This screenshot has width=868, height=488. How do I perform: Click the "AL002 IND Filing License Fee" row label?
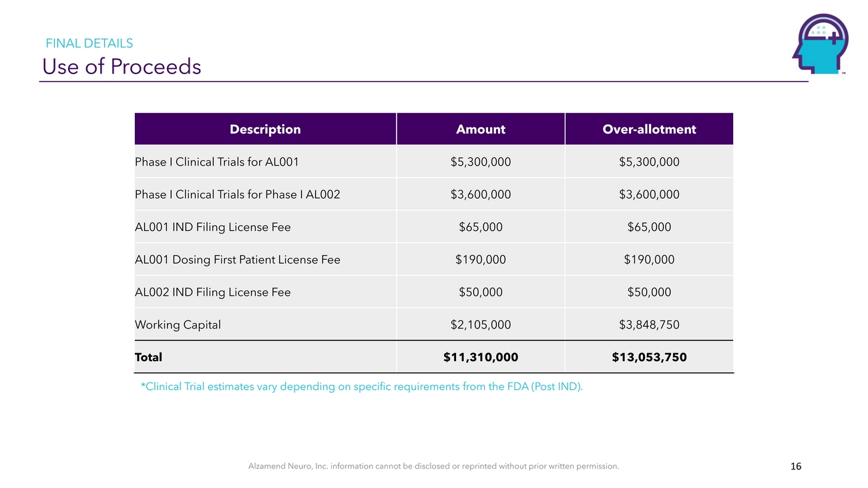point(212,292)
